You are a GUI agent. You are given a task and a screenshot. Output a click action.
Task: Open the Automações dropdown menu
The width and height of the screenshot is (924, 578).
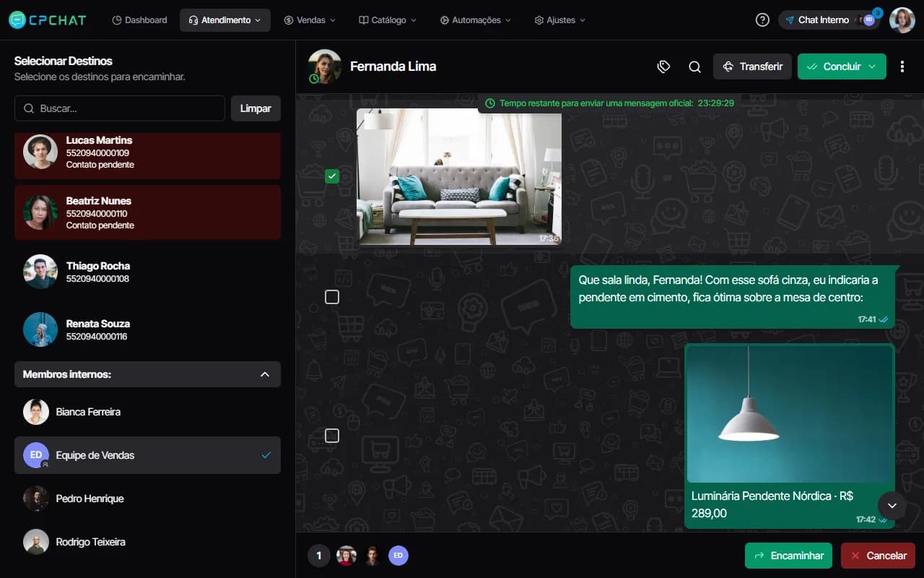click(475, 20)
